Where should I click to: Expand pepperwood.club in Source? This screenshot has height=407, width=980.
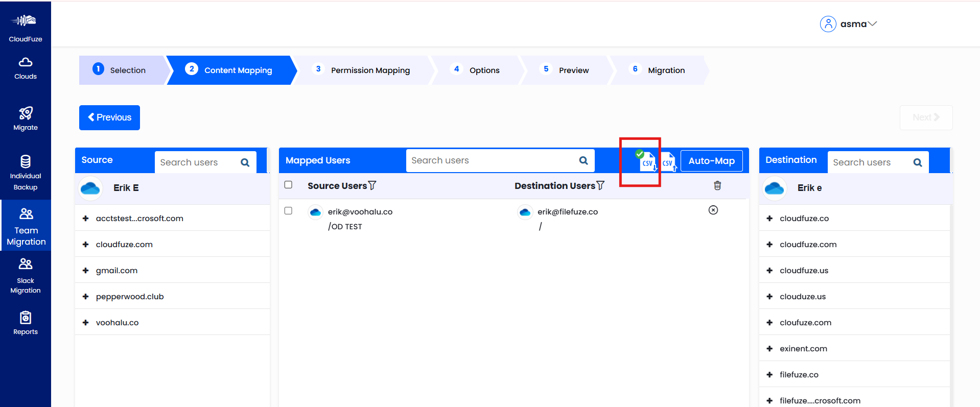click(85, 297)
